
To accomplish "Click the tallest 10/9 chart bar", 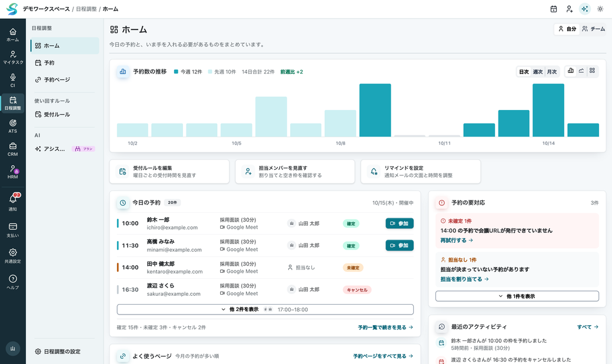I will click(x=375, y=110).
